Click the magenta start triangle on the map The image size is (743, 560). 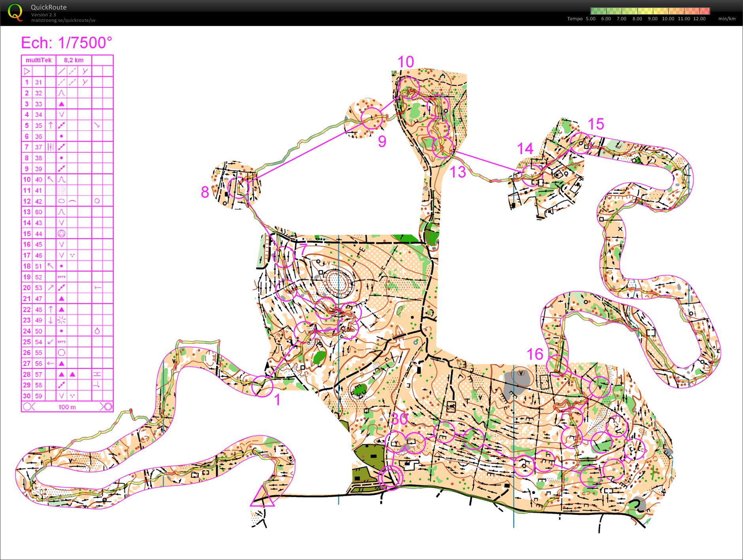262,497
